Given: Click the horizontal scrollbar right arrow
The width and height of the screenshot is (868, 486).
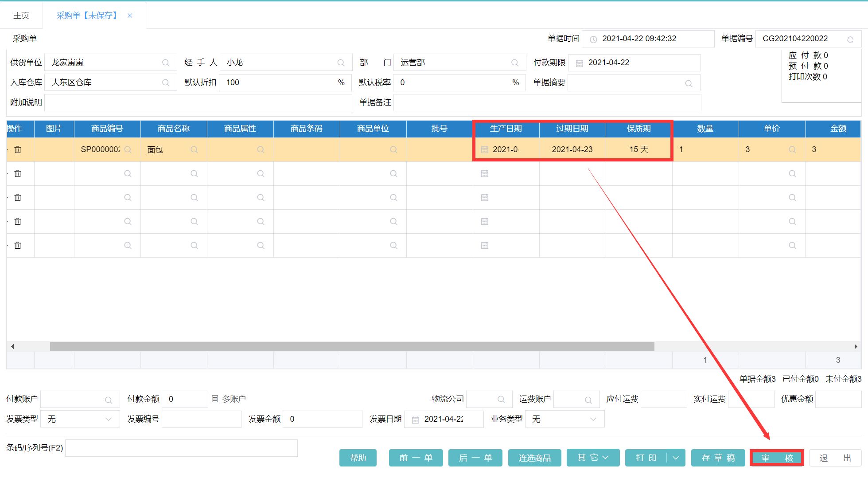Looking at the screenshot, I should 856,347.
